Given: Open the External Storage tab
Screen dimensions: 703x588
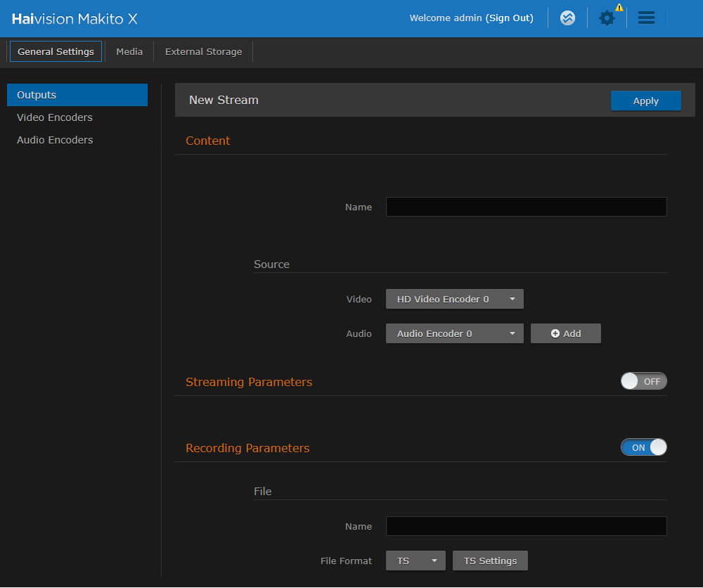Looking at the screenshot, I should 203,51.
